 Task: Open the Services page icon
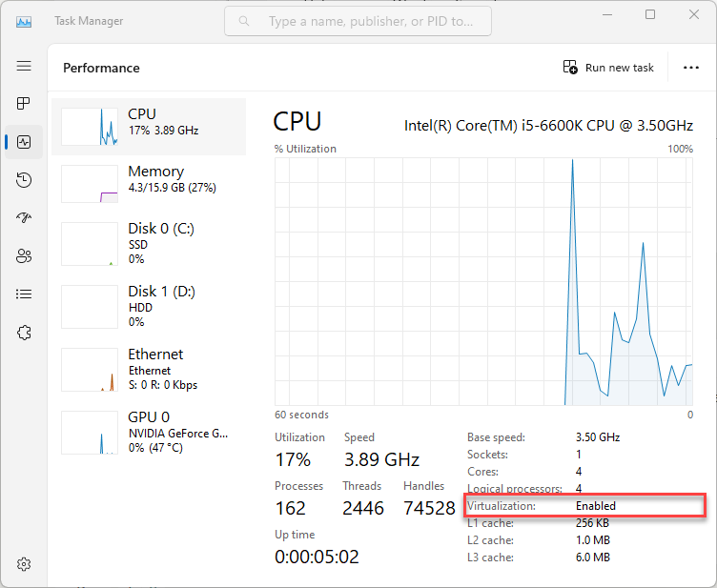pyautogui.click(x=24, y=333)
